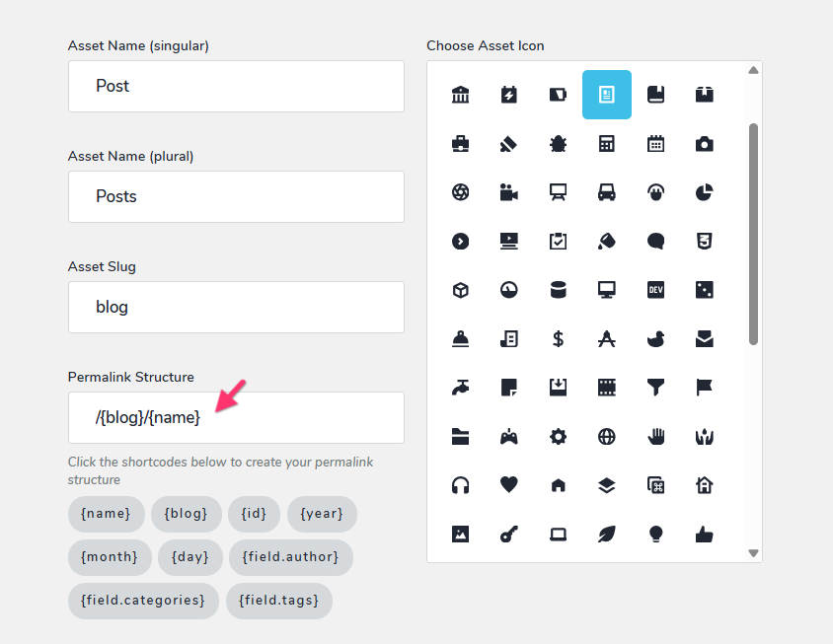Choose the heart icon

509,484
